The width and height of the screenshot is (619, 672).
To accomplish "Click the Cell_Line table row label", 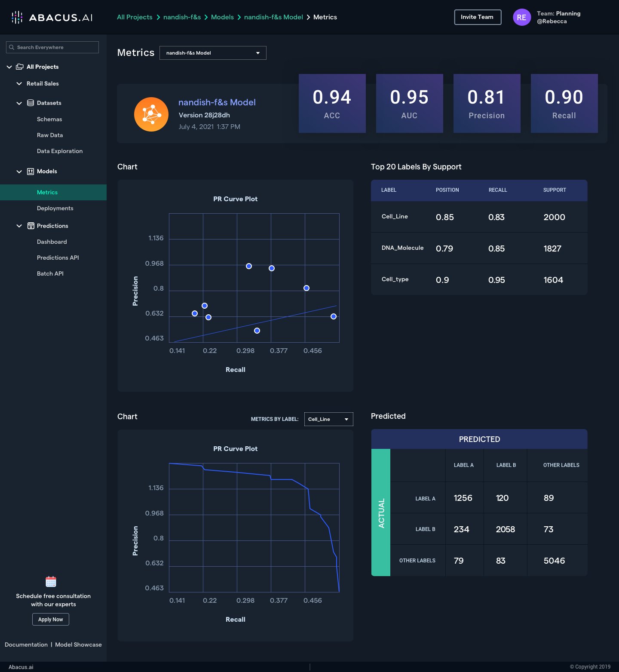I will (x=395, y=217).
